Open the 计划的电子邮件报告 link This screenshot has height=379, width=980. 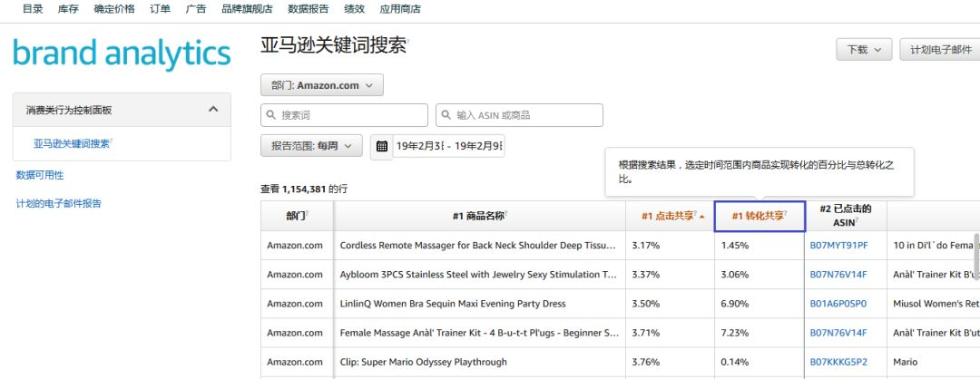click(59, 203)
